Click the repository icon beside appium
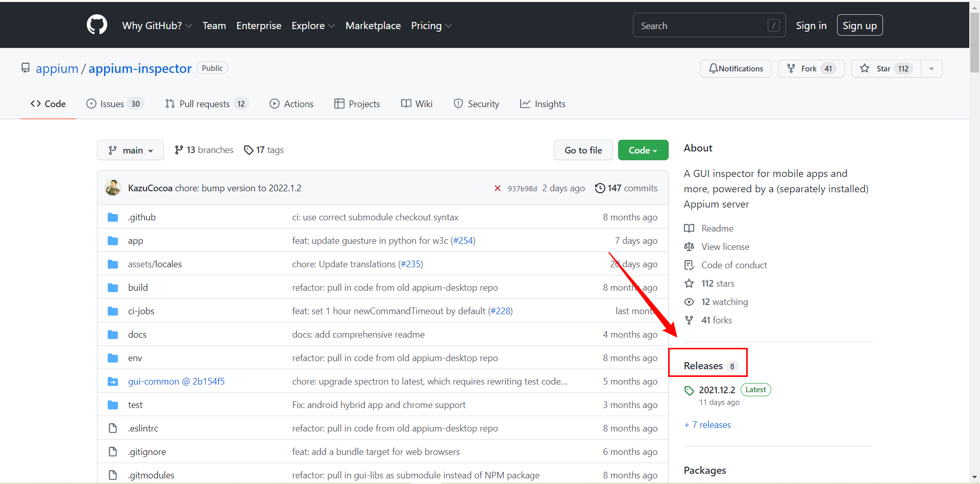Screen dimensions: 980x484 tap(26, 68)
